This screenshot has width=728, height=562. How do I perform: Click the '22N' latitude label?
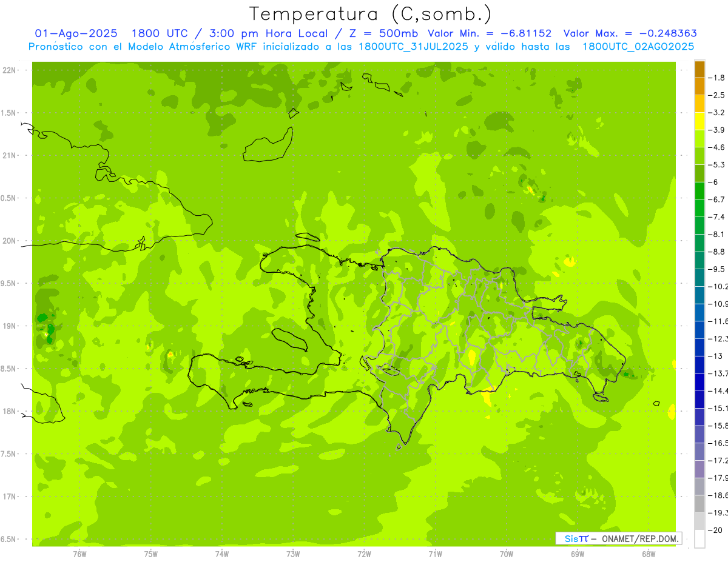(x=9, y=70)
